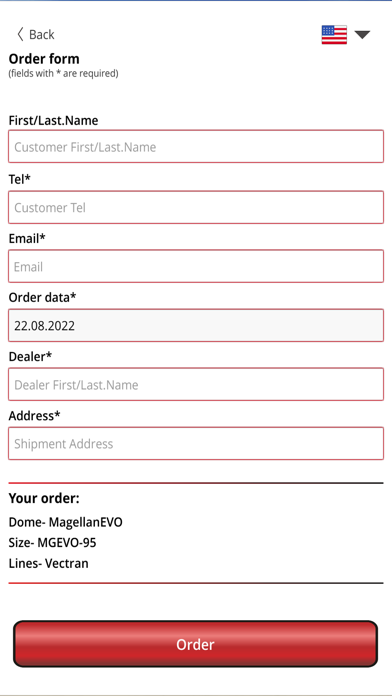Select the Lines- Vectran order line
Image resolution: width=392 pixels, height=696 pixels.
click(x=48, y=563)
